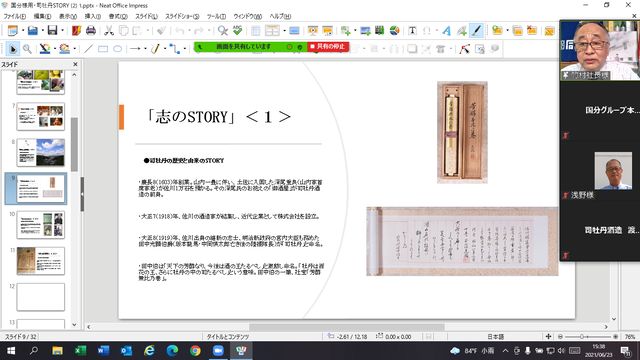The height and width of the screenshot is (360, 640).
Task: Select the Ellipse shape tool
Action: [x=118, y=49]
